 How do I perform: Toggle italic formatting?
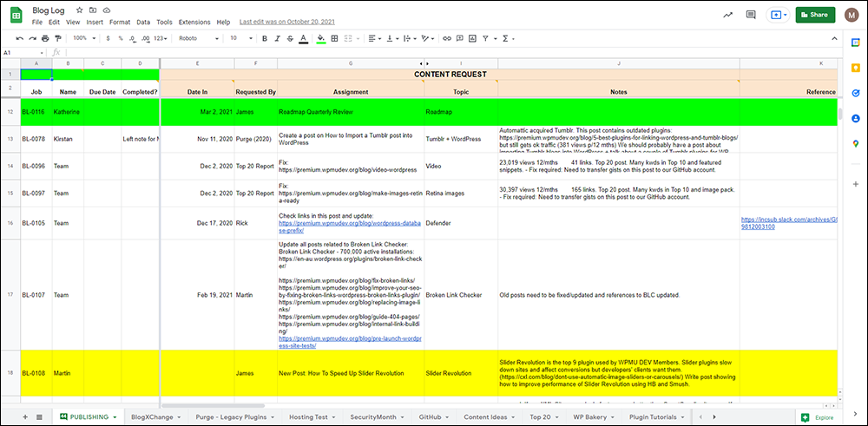(x=278, y=39)
